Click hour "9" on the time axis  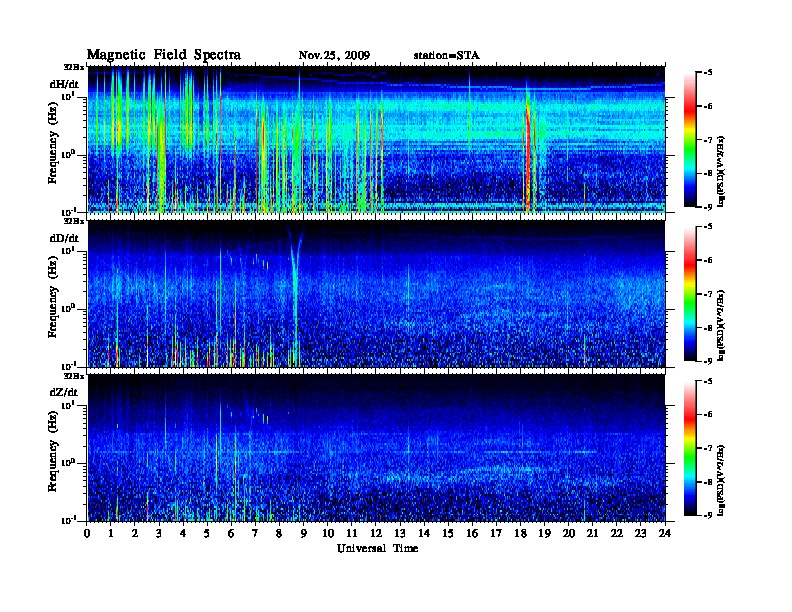[x=304, y=534]
